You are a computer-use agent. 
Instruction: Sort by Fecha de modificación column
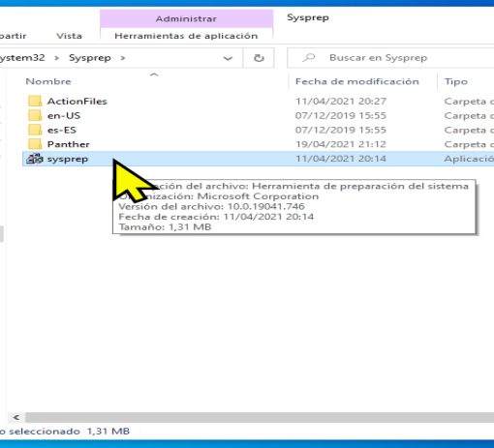357,81
